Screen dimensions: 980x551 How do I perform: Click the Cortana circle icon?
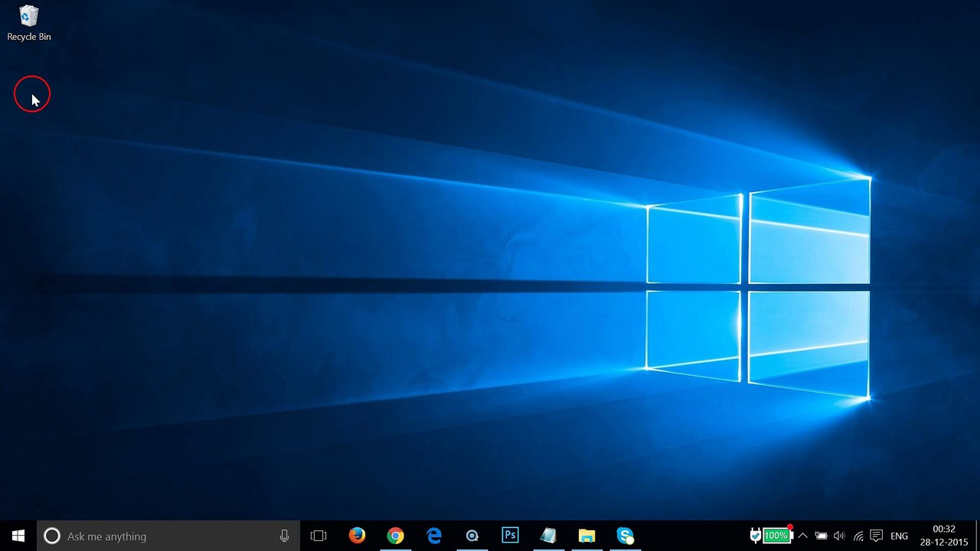click(51, 536)
